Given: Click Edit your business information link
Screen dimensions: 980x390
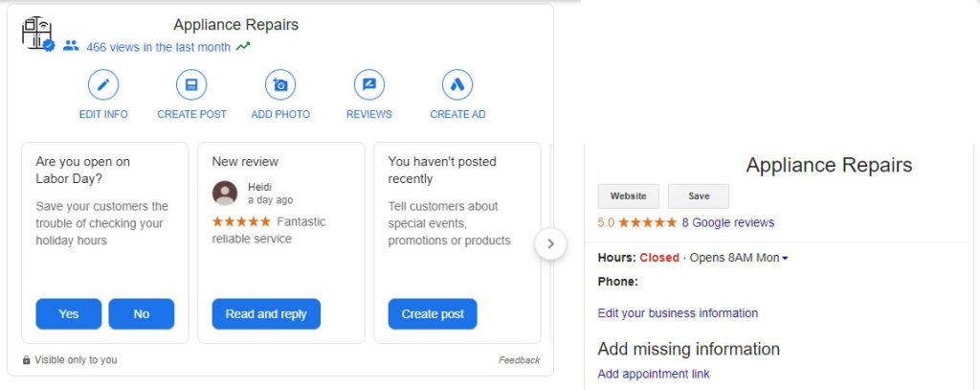Looking at the screenshot, I should [678, 313].
